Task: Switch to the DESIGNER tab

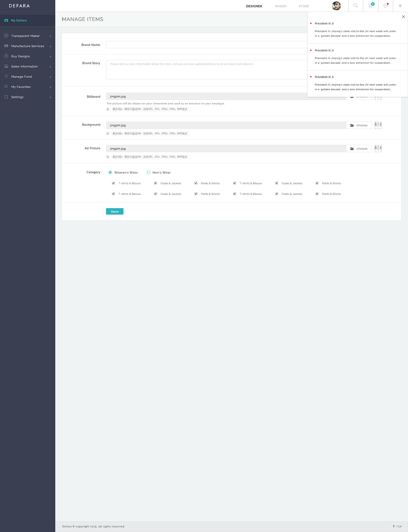Action: point(254,6)
